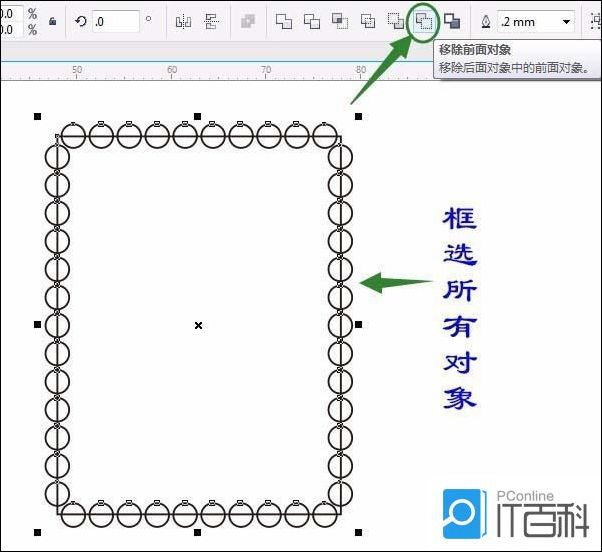Screen dimensions: 602x552
Task: Click the bottom-right selection handle
Action: click(x=358, y=532)
